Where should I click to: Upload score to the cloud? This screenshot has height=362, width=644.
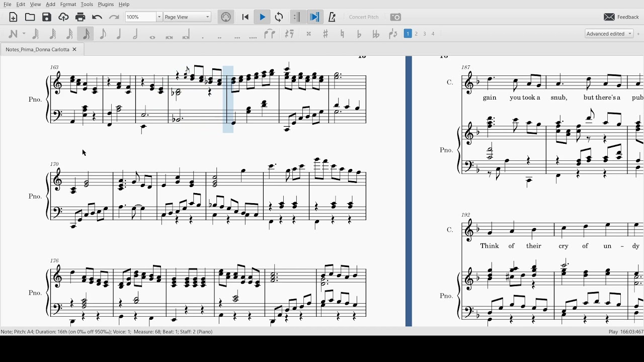[63, 17]
